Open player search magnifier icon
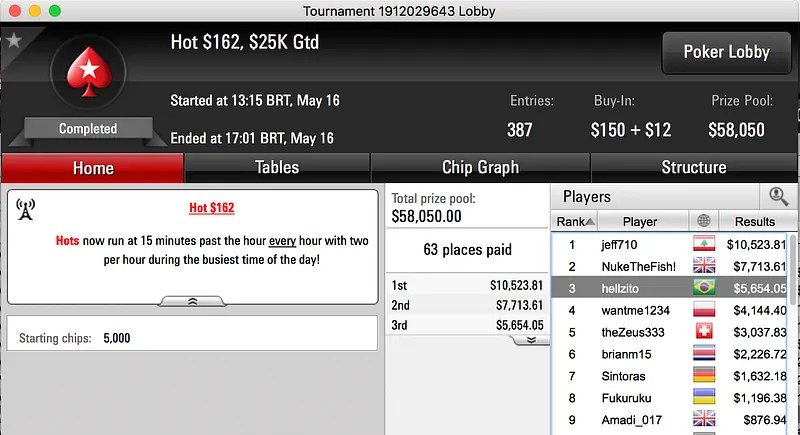The width and height of the screenshot is (800, 435). pos(777,197)
